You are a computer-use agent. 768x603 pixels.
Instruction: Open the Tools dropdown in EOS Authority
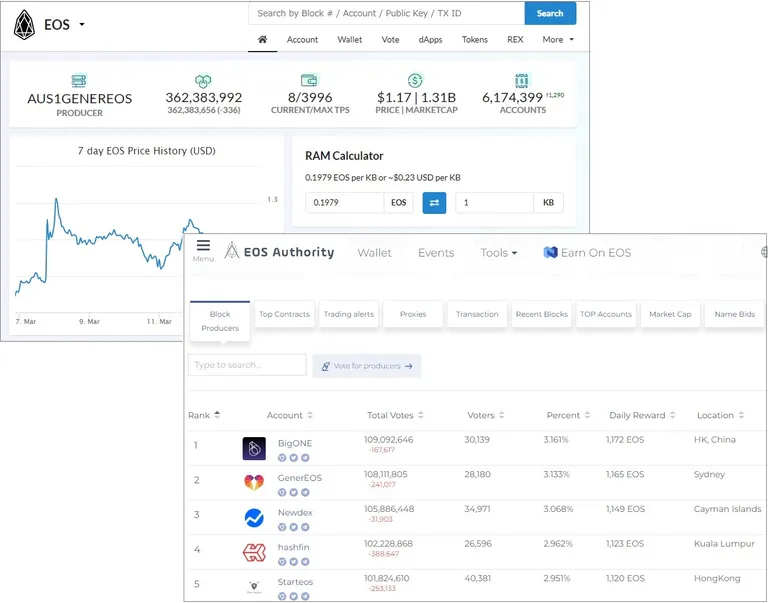click(x=499, y=253)
